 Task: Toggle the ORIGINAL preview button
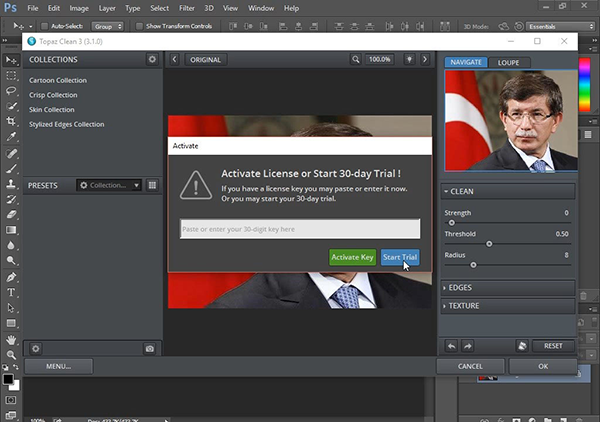pyautogui.click(x=206, y=60)
